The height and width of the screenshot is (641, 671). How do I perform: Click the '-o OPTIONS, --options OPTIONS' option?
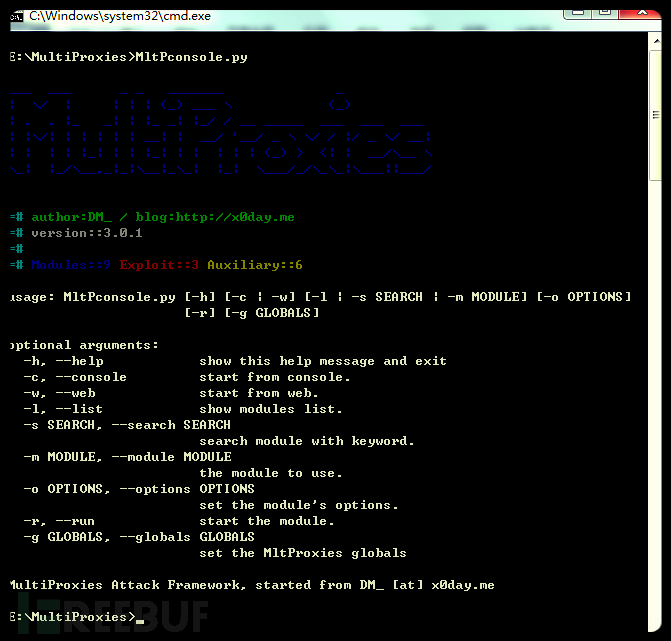pyautogui.click(x=139, y=489)
